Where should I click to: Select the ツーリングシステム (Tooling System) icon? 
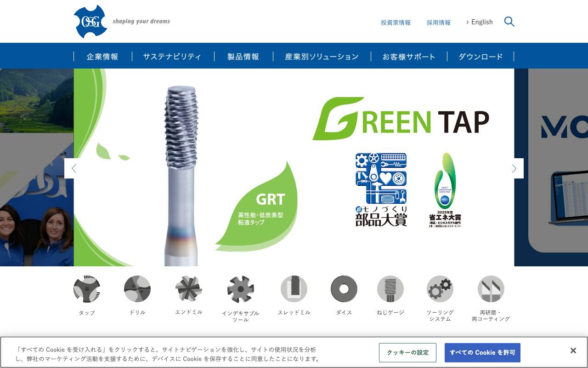click(440, 289)
